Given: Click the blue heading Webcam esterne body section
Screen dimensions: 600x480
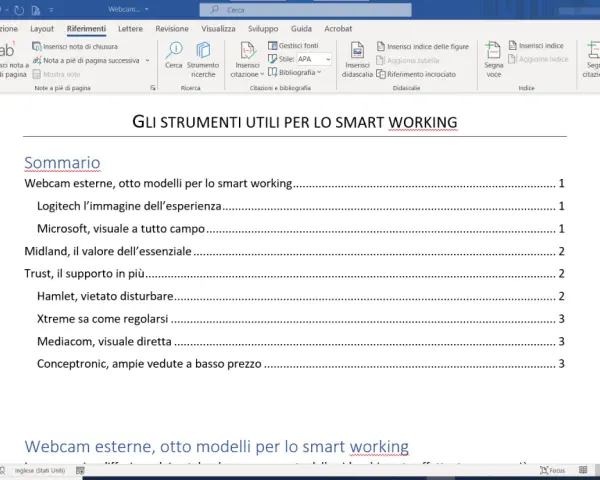Looking at the screenshot, I should (217, 446).
